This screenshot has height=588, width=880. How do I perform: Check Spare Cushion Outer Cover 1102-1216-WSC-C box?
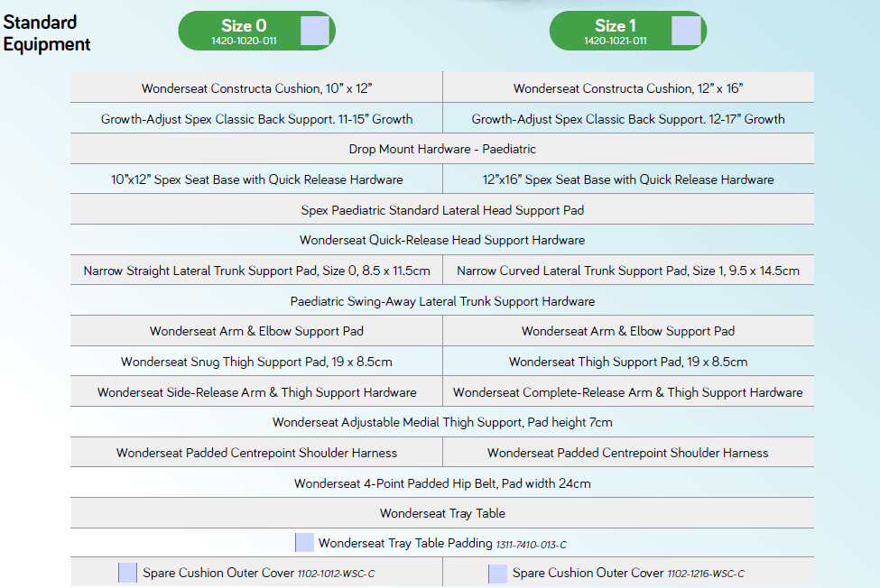point(498,574)
